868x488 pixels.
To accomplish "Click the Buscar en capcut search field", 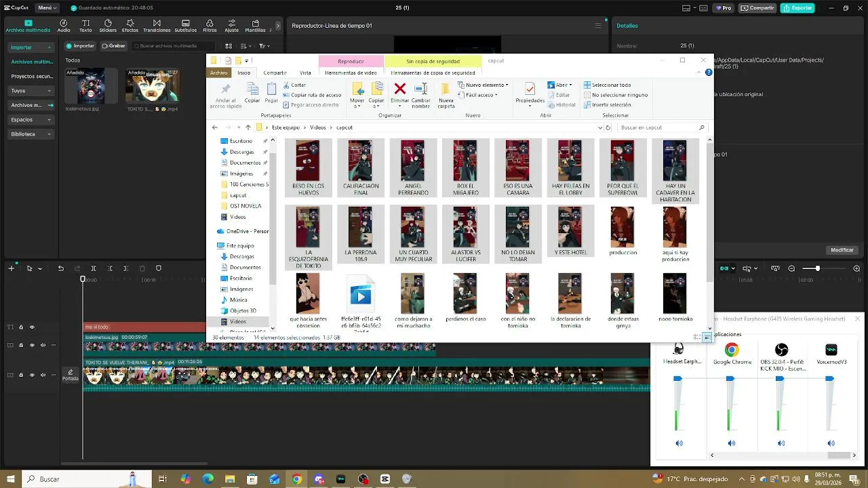I will point(663,127).
